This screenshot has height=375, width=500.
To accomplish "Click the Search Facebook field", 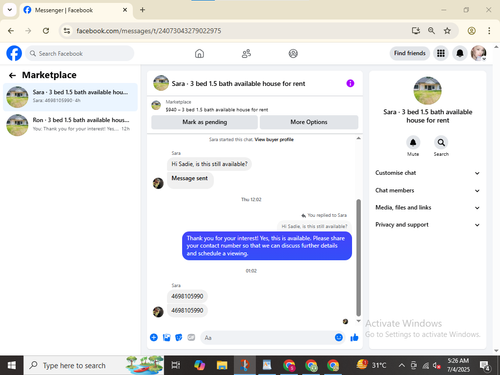I will point(80,53).
